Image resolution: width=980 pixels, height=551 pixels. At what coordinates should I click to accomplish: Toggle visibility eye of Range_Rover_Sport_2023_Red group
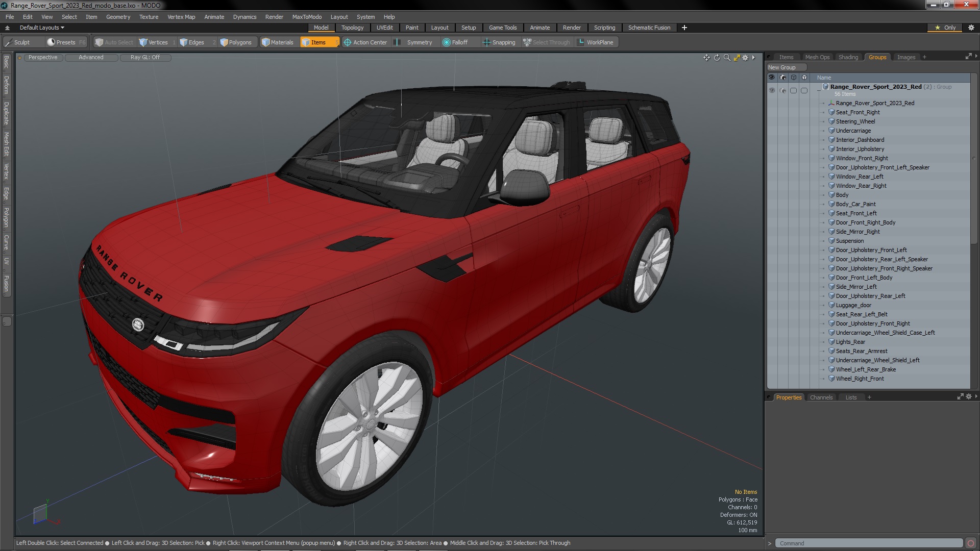772,90
